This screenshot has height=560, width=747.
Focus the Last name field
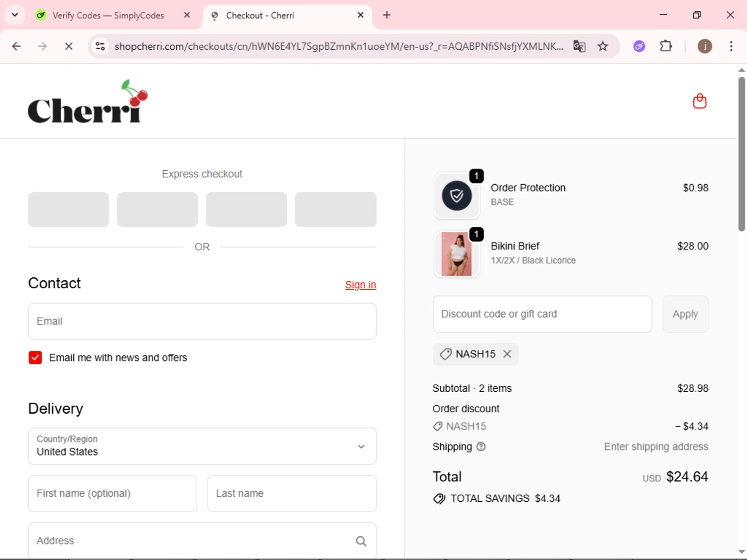pyautogui.click(x=292, y=493)
